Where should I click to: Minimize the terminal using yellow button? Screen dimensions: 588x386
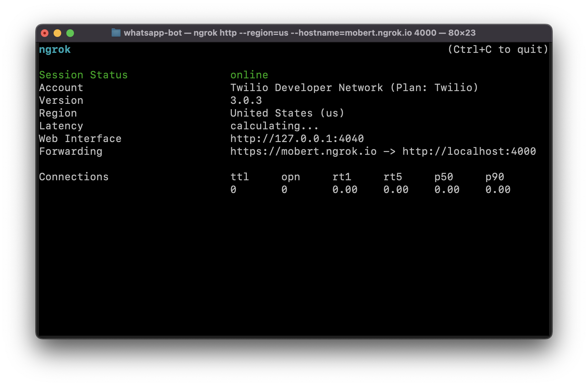pyautogui.click(x=57, y=33)
